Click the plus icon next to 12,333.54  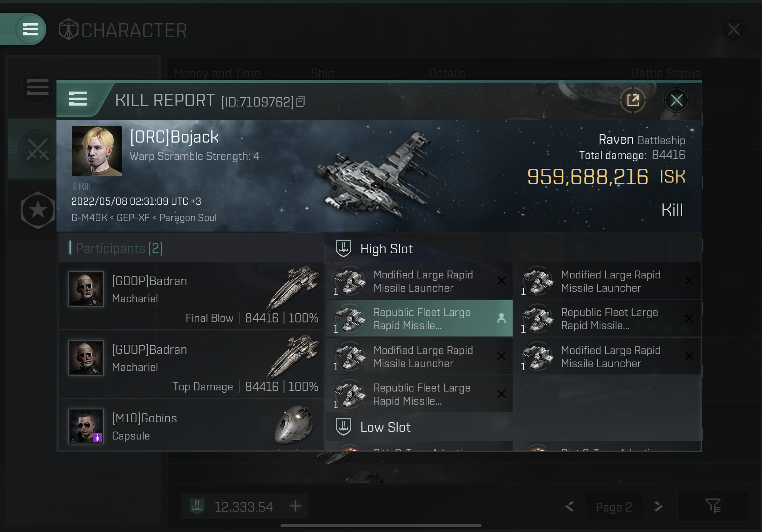click(295, 506)
